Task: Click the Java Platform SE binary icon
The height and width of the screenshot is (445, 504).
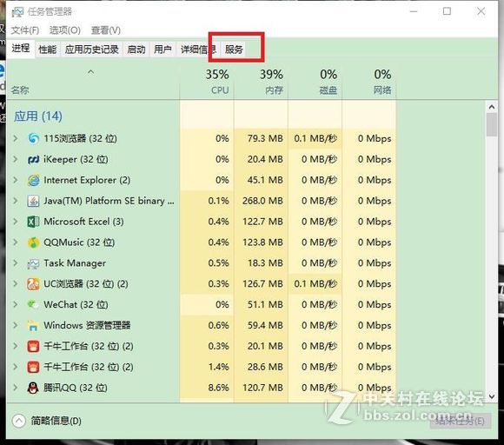Action: tap(33, 201)
